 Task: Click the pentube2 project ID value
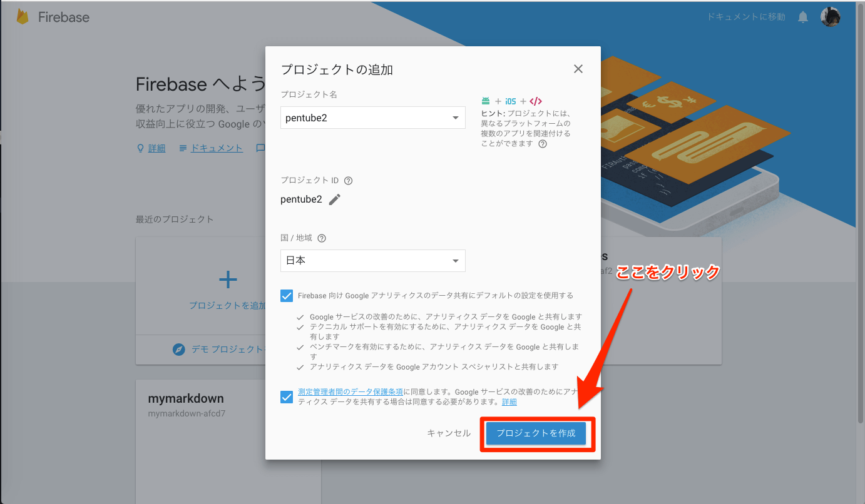point(301,199)
